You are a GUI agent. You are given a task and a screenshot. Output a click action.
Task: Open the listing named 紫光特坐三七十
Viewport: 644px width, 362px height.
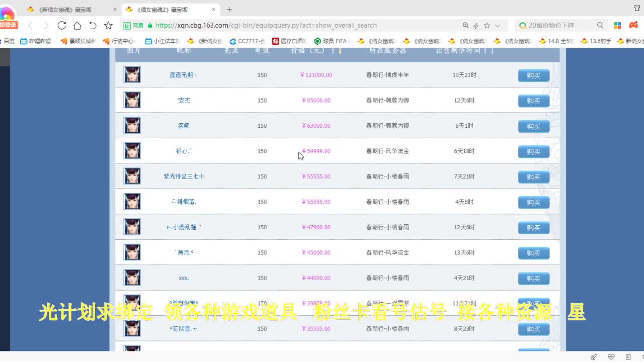pos(184,176)
